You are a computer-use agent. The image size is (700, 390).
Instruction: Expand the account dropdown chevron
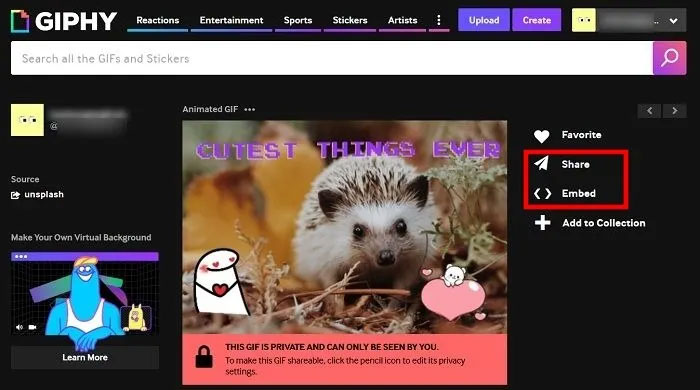pyautogui.click(x=674, y=21)
